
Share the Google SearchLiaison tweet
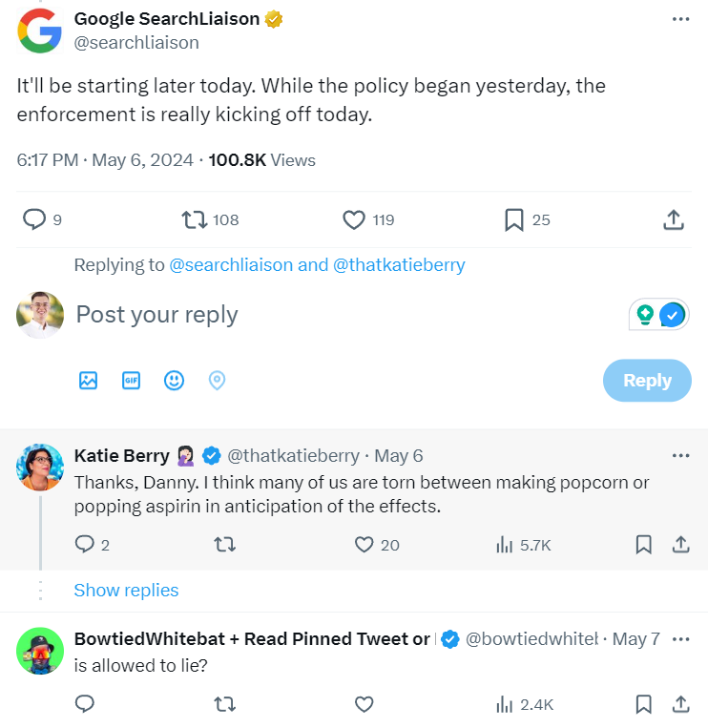point(674,219)
